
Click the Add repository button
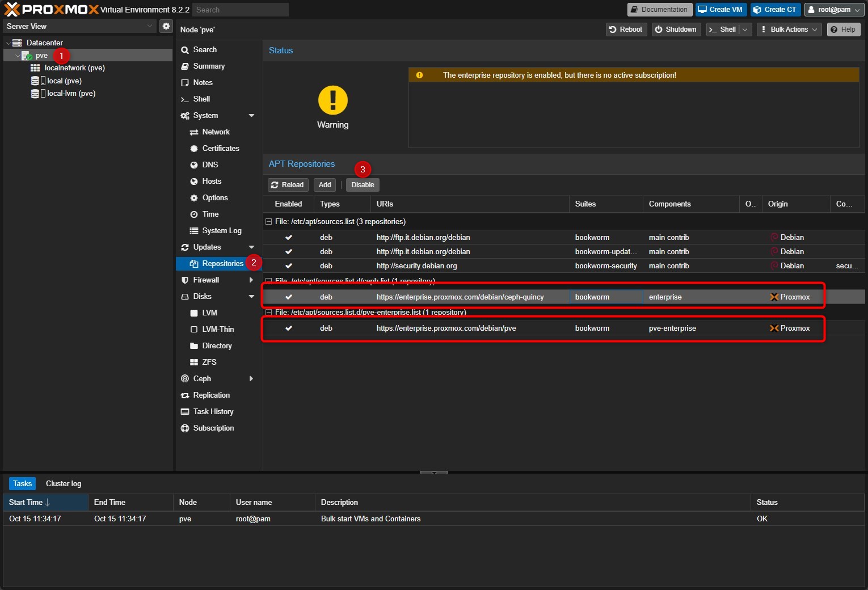click(x=325, y=185)
